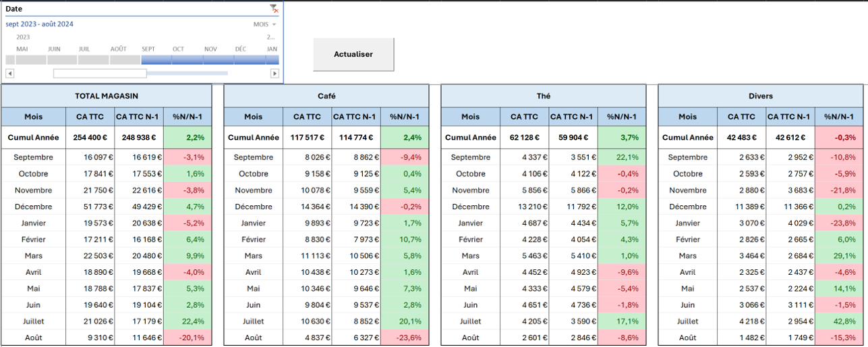
Task: Click the CA TTC N-1 header under Café
Action: coord(356,117)
